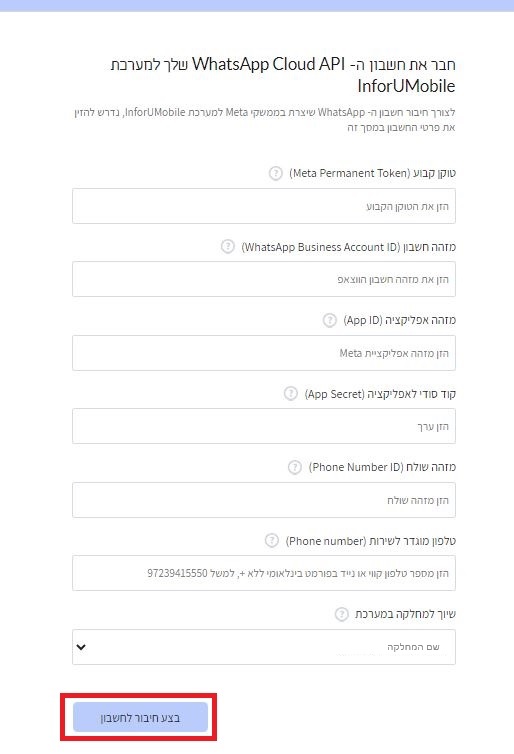Focus the App Secret input field
The height and width of the screenshot is (754, 514).
[264, 426]
